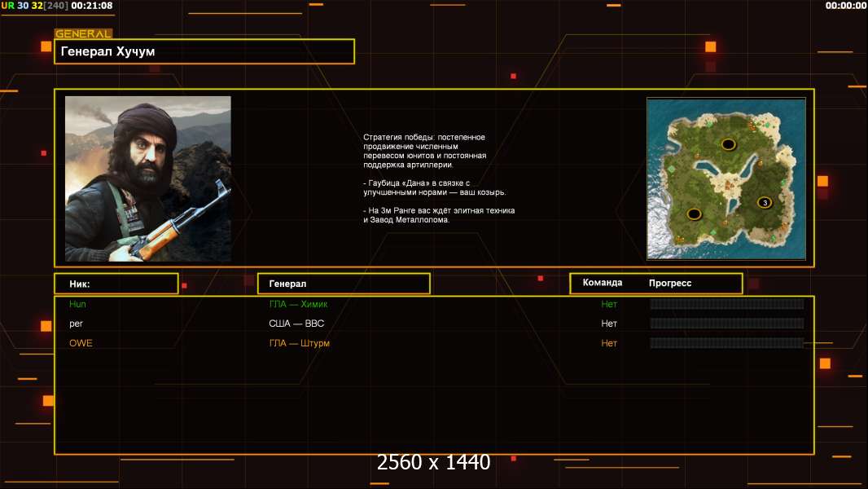This screenshot has width=868, height=489.
Task: Click the Генерал Хучум title field
Action: 204,51
